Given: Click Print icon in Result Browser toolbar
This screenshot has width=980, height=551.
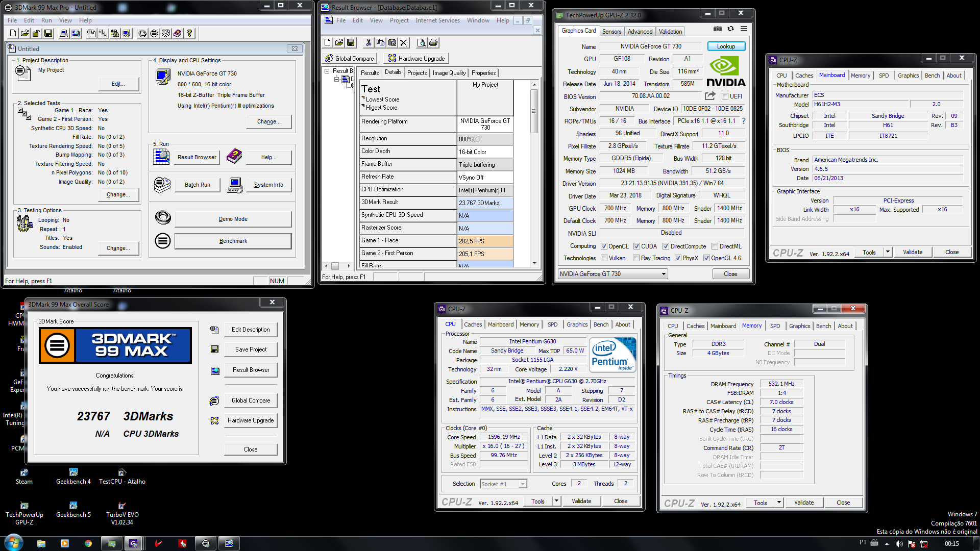Looking at the screenshot, I should click(433, 43).
